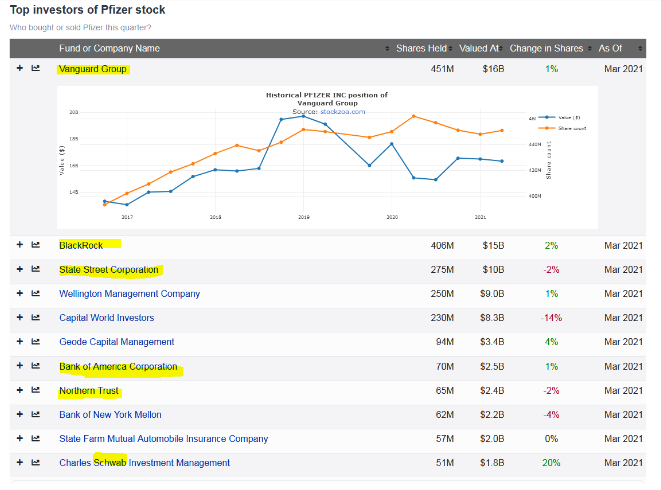Screen dimensions: 661x490
Task: Click the 20% change for Charles Schwab
Action: click(x=551, y=463)
